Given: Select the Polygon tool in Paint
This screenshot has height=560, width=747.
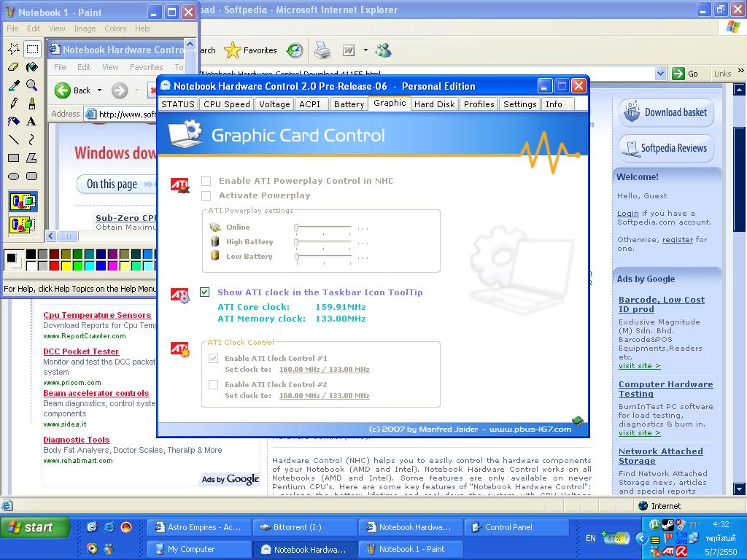Looking at the screenshot, I should tap(32, 157).
